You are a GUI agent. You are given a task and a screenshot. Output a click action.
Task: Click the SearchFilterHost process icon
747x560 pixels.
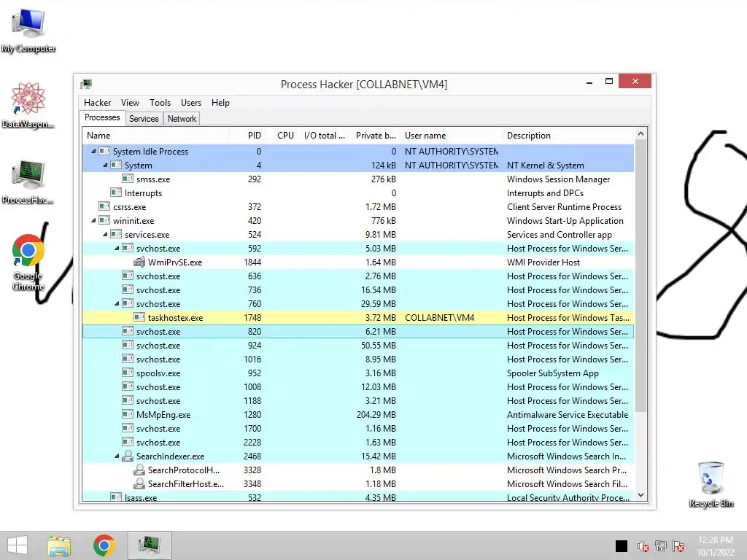coord(139,483)
